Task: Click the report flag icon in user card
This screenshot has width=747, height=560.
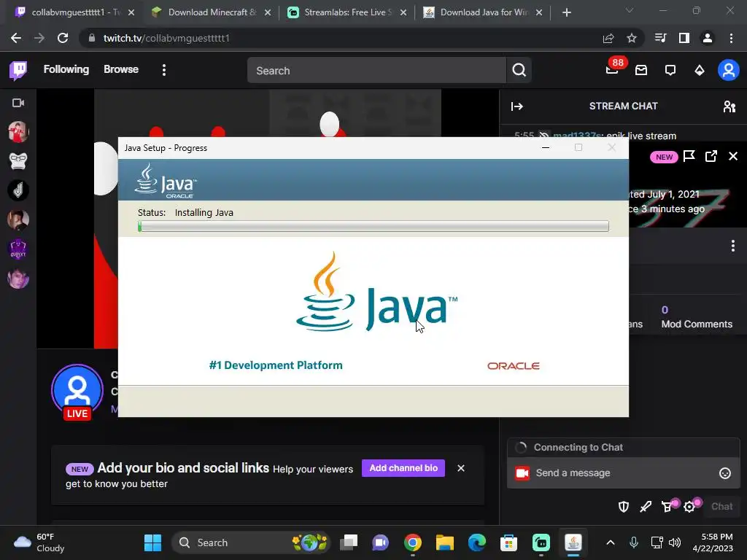Action: click(689, 156)
